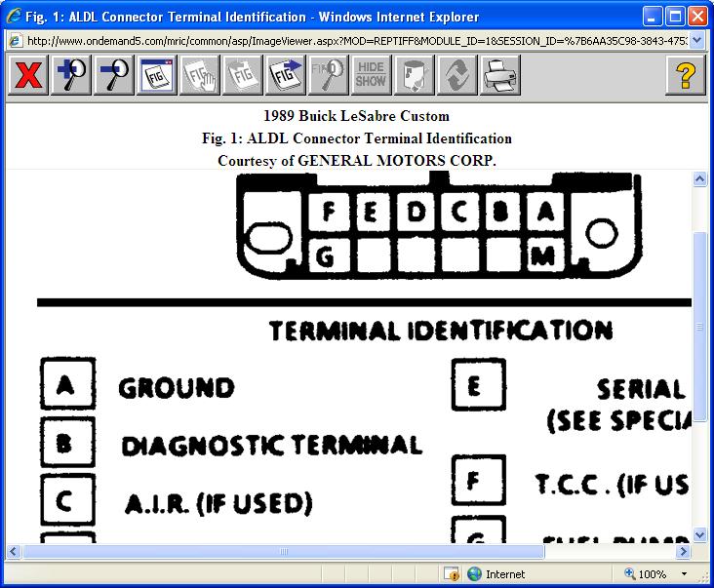
Task: Open the 100% zoom level dropdown arrow
Action: pos(684,574)
